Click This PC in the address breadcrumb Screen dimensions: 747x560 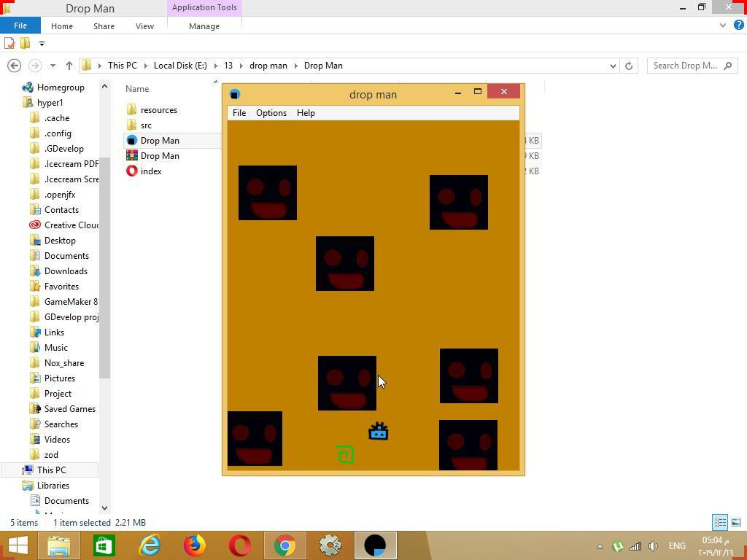pos(123,66)
